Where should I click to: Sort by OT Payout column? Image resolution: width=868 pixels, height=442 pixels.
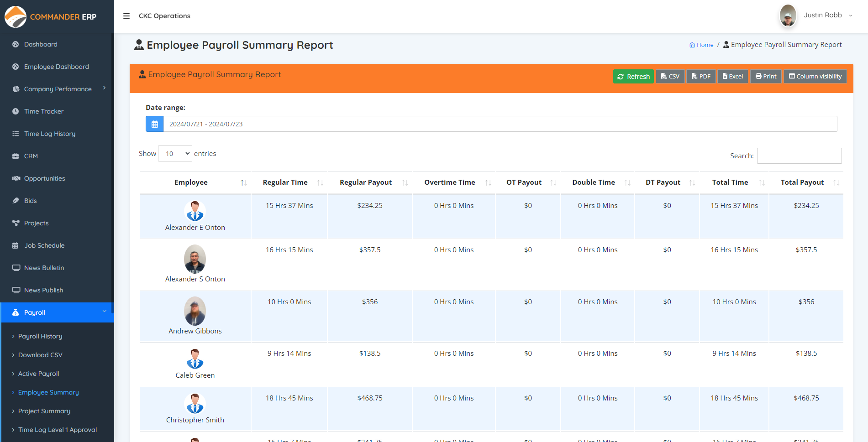pos(528,182)
